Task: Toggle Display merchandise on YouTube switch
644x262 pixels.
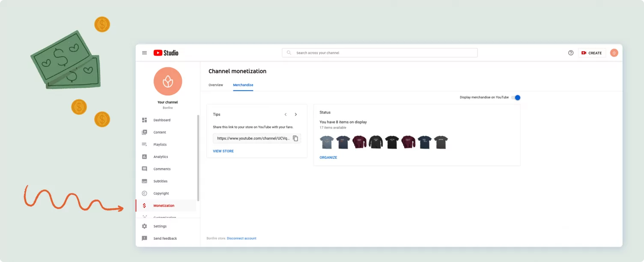Action: [516, 98]
